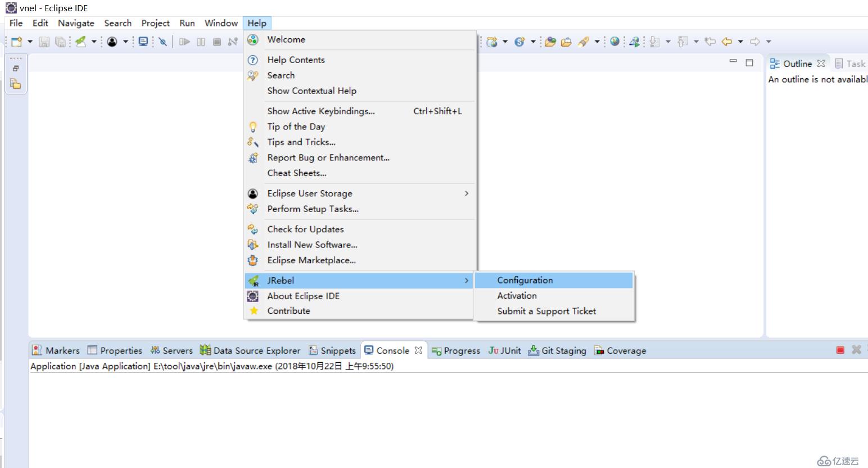This screenshot has height=468, width=868.
Task: Open the user account dropdown arrow
Action: [x=125, y=42]
